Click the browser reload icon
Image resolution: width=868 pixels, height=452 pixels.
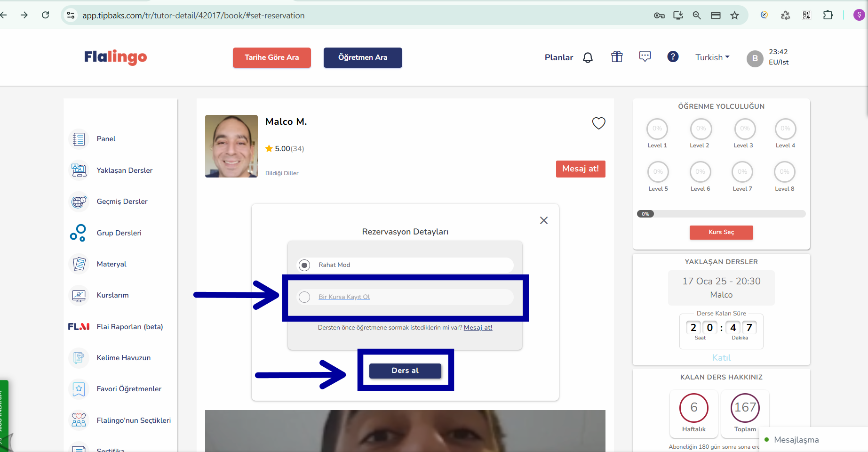click(x=45, y=15)
